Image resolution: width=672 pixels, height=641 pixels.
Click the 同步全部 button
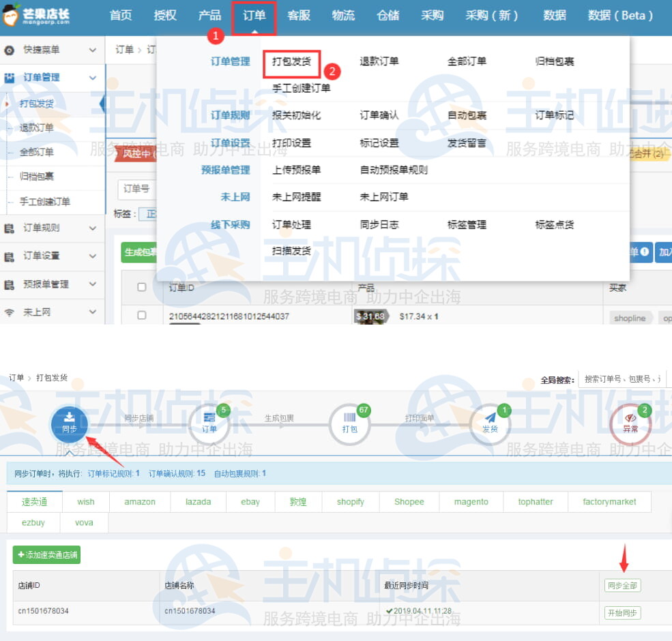point(622,586)
